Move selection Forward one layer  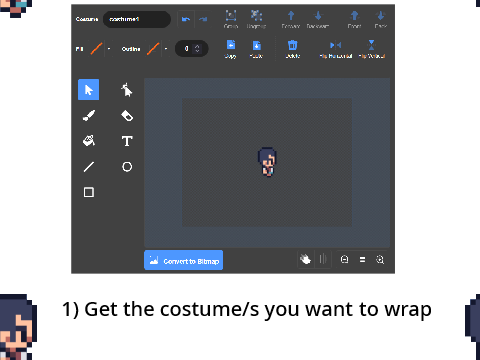[x=291, y=19]
